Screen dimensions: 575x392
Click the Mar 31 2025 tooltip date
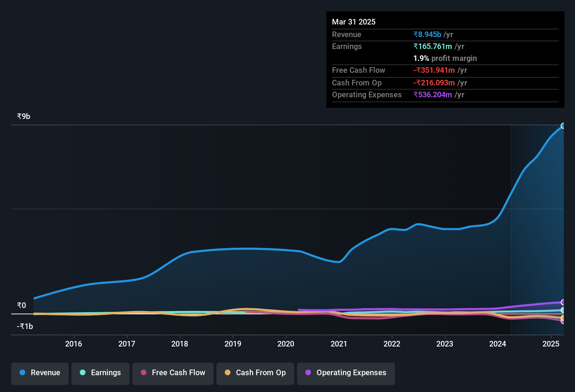click(x=354, y=22)
